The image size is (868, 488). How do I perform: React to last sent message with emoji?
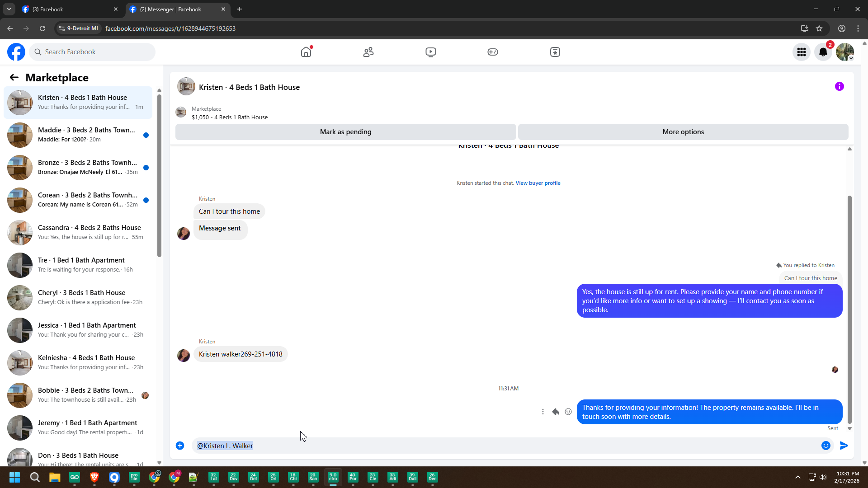[568, 412]
